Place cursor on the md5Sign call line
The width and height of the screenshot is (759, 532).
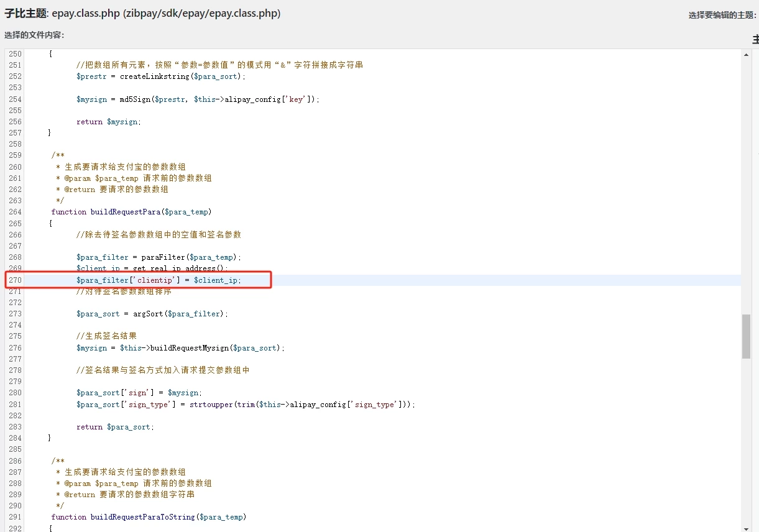(x=197, y=99)
